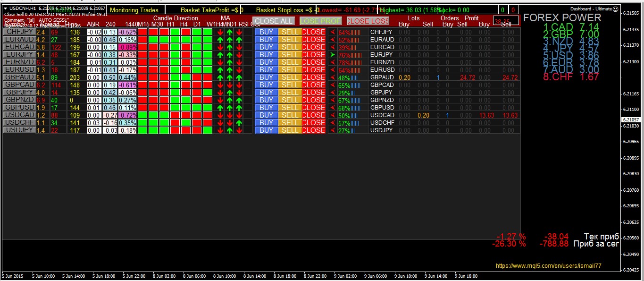Viewport: 644px width, 281px height.
Task: Select the USDCAD symbol button
Action: [x=19, y=115]
